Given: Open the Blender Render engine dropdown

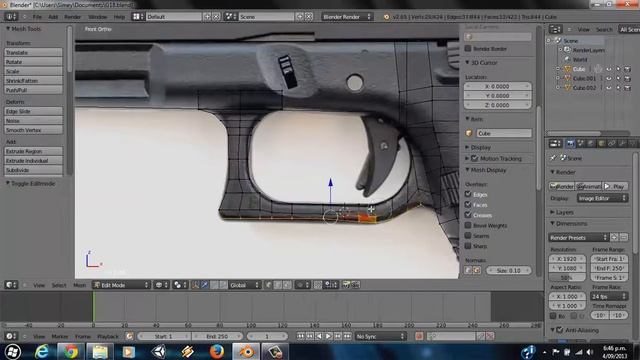Looking at the screenshot, I should pos(347,17).
